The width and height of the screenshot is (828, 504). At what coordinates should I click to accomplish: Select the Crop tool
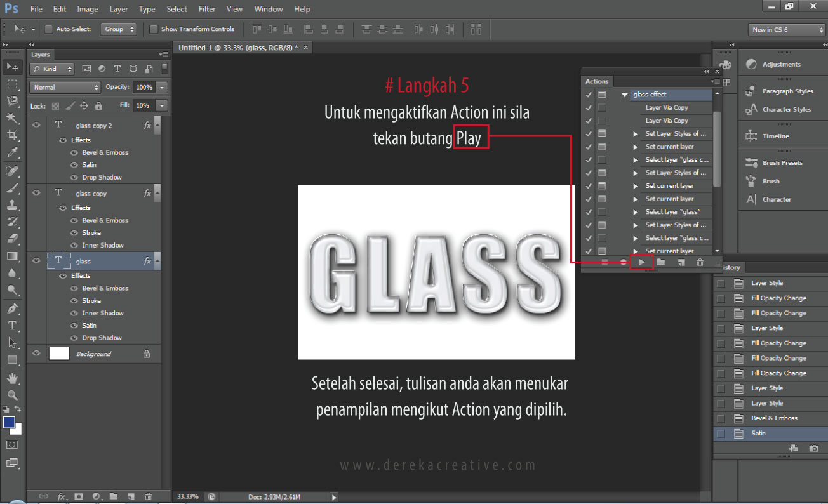12,135
